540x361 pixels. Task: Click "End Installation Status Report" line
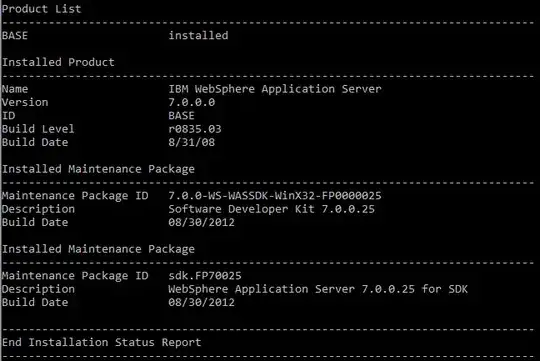tap(101, 342)
